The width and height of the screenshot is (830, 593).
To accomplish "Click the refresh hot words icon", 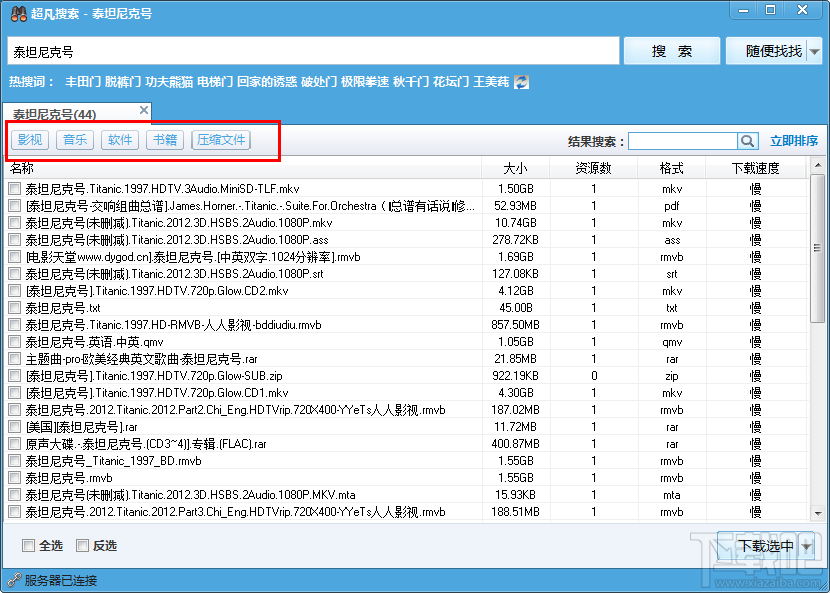I will point(521,82).
